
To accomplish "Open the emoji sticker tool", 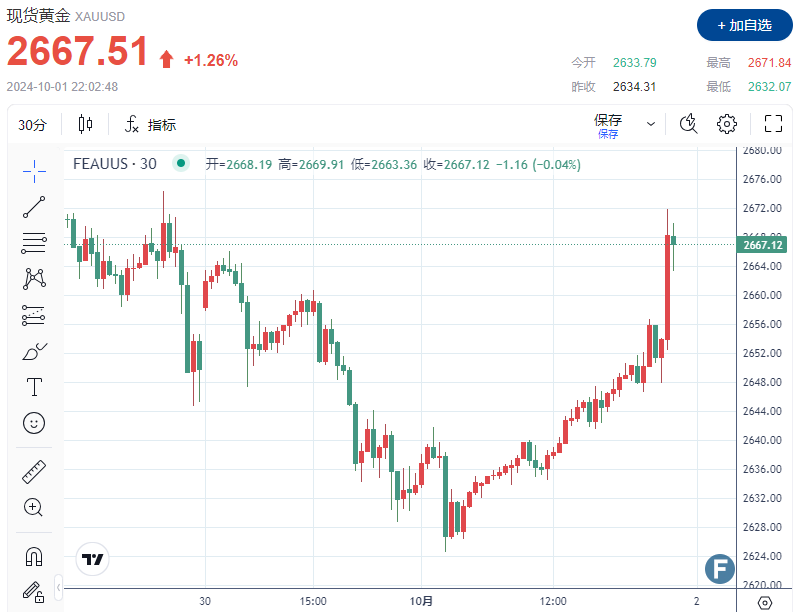I will (x=34, y=423).
